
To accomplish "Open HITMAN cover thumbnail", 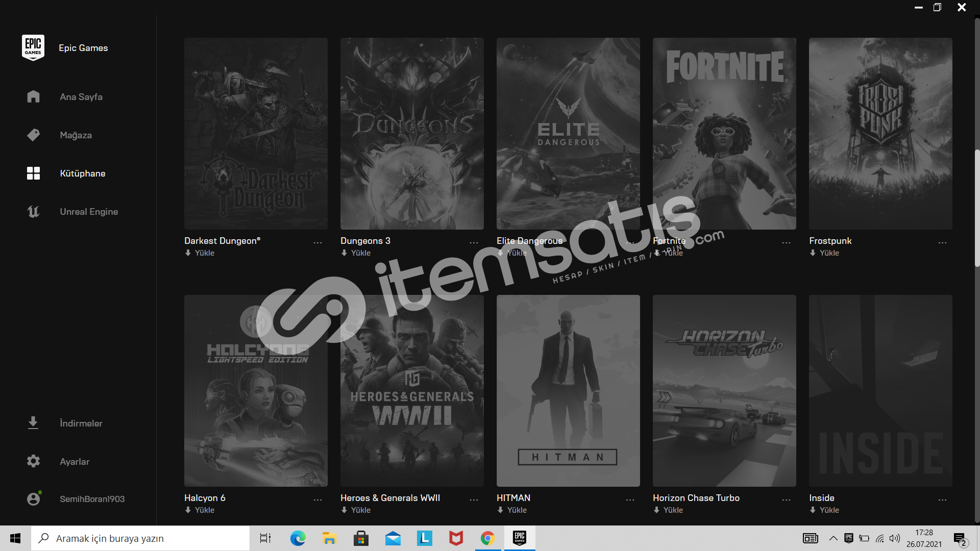I will tap(568, 391).
